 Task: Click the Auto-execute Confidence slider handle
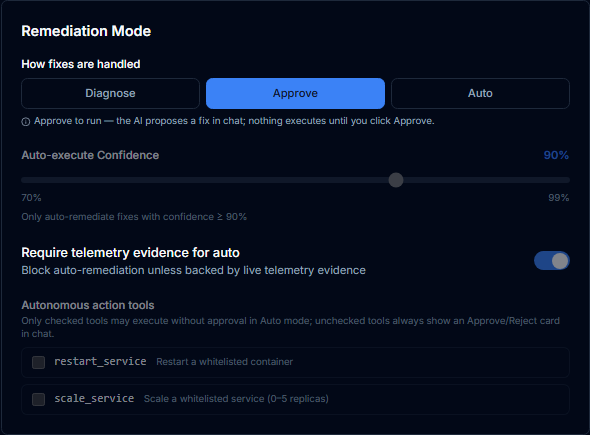click(396, 180)
